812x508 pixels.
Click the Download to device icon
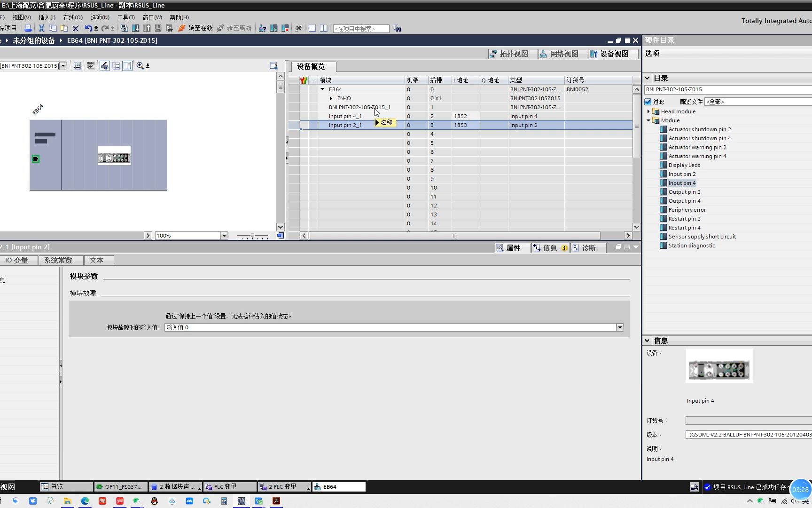tap(135, 28)
